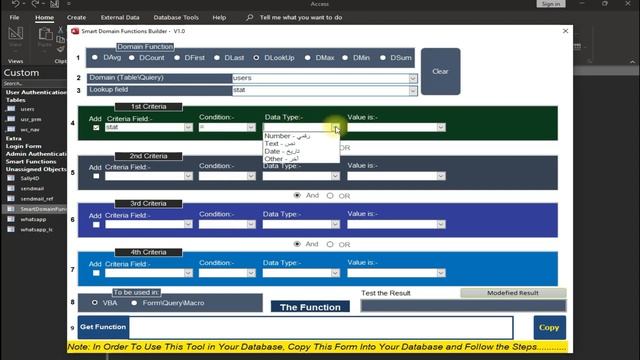Image resolution: width=640 pixels, height=360 pixels.
Task: Switch to the Database Tools tab
Action: pos(176,18)
